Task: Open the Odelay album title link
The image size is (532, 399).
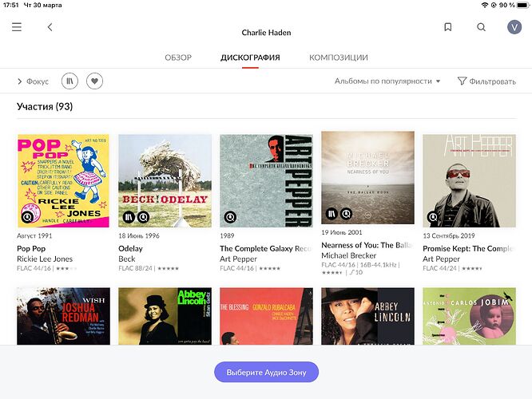Action: coord(131,248)
